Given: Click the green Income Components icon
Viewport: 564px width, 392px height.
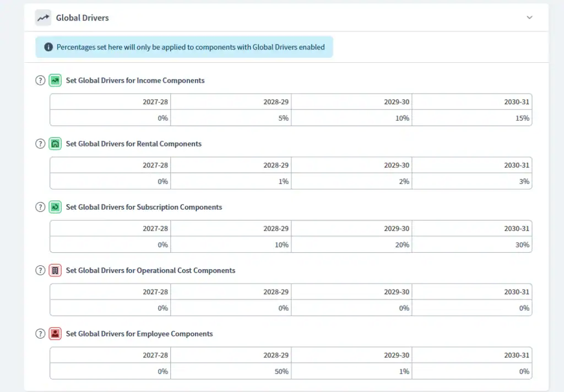Looking at the screenshot, I should (x=55, y=80).
